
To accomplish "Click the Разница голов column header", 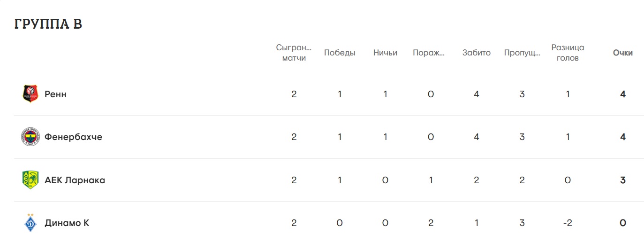I will [x=568, y=53].
